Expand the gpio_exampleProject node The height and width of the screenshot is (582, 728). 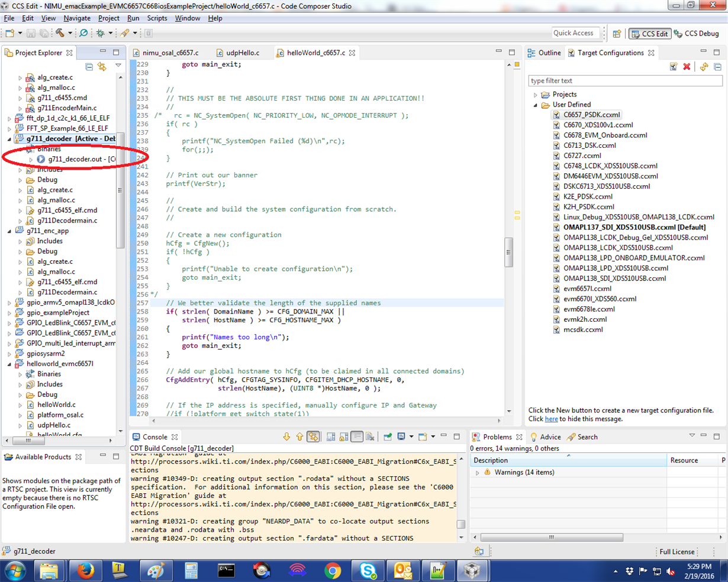9,313
